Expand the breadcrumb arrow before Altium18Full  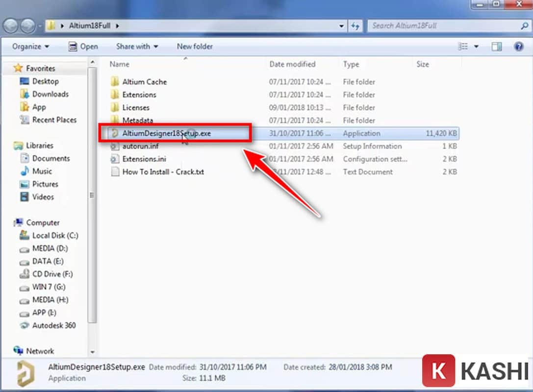(62, 26)
